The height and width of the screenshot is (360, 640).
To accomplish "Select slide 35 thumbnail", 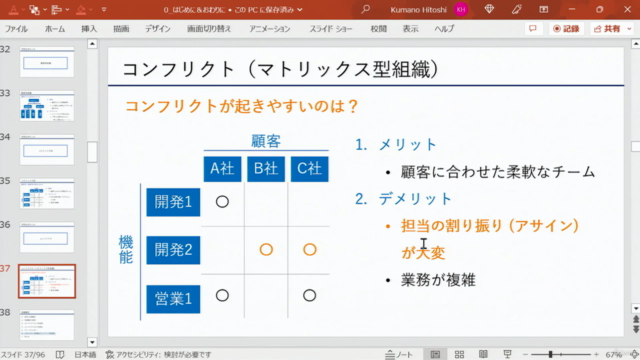I will tap(47, 193).
